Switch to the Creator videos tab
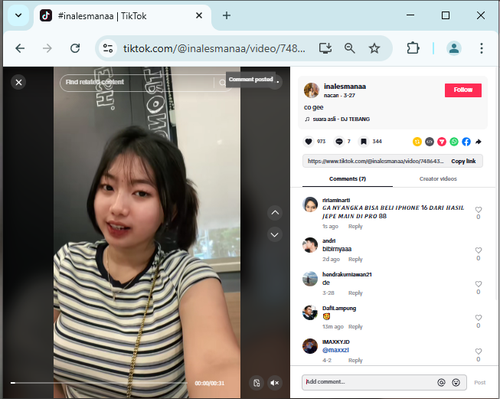Image resolution: width=500 pixels, height=399 pixels. (438, 179)
